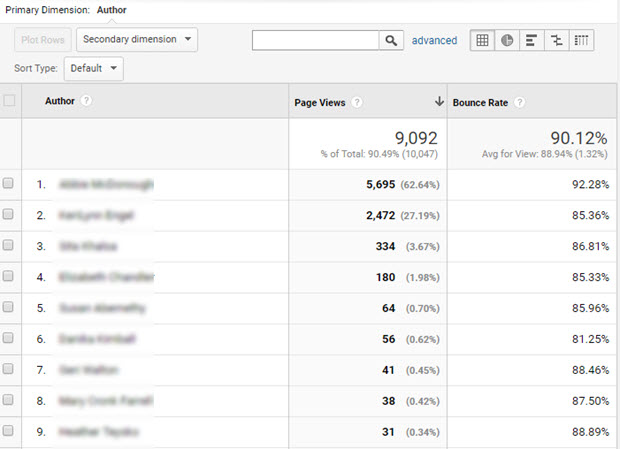620x449 pixels.
Task: Check the box for row 1
Action: 9,184
